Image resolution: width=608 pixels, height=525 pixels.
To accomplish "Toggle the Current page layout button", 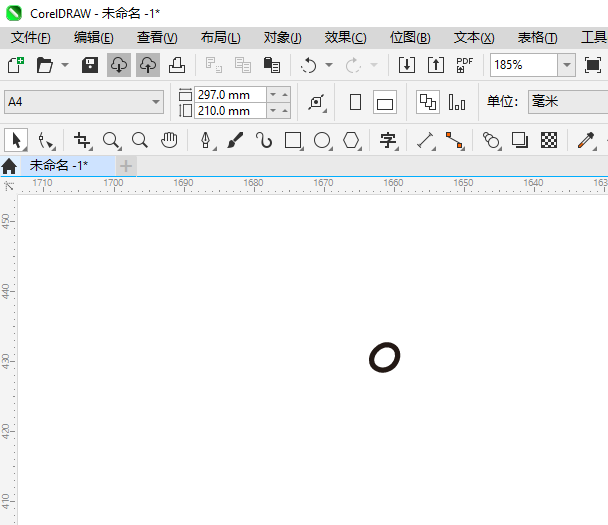I will 457,102.
